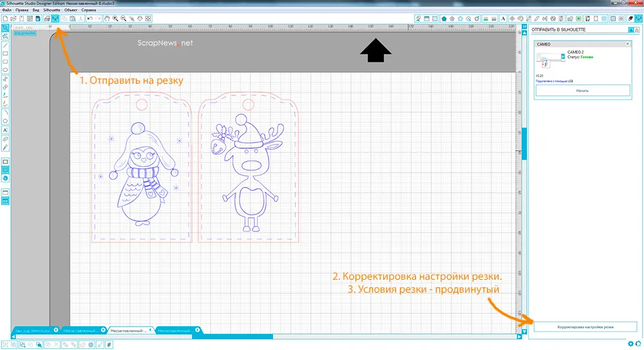
Task: Select the Ellipse drawing tool
Action: pyautogui.click(x=5, y=70)
